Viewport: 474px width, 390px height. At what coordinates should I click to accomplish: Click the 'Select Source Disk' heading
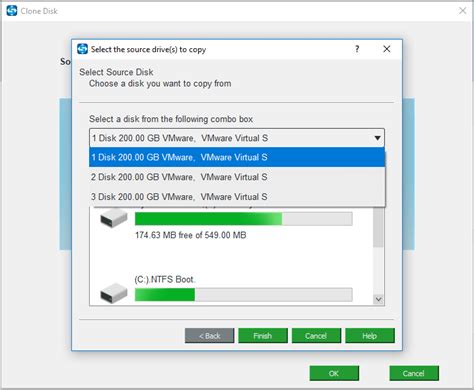pos(116,72)
